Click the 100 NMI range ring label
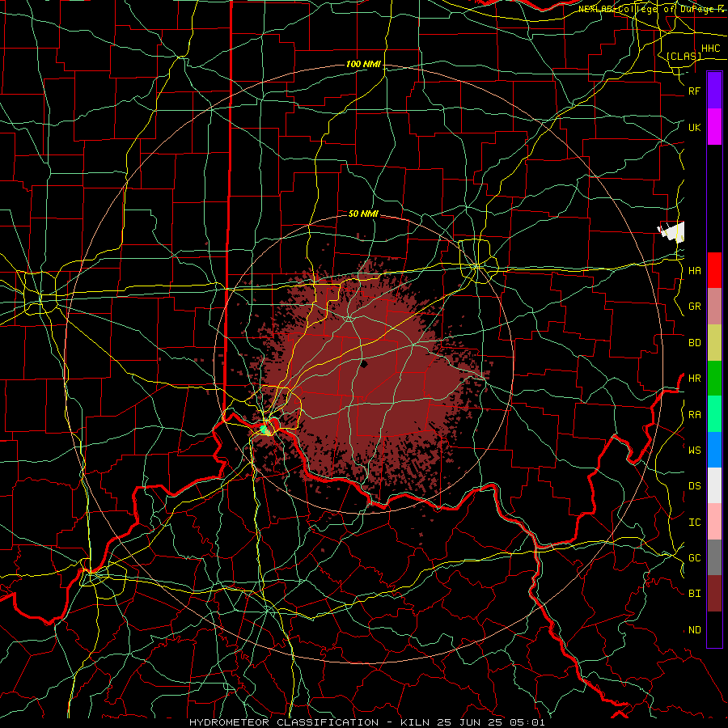Image resolution: width=728 pixels, height=728 pixels. [x=363, y=64]
